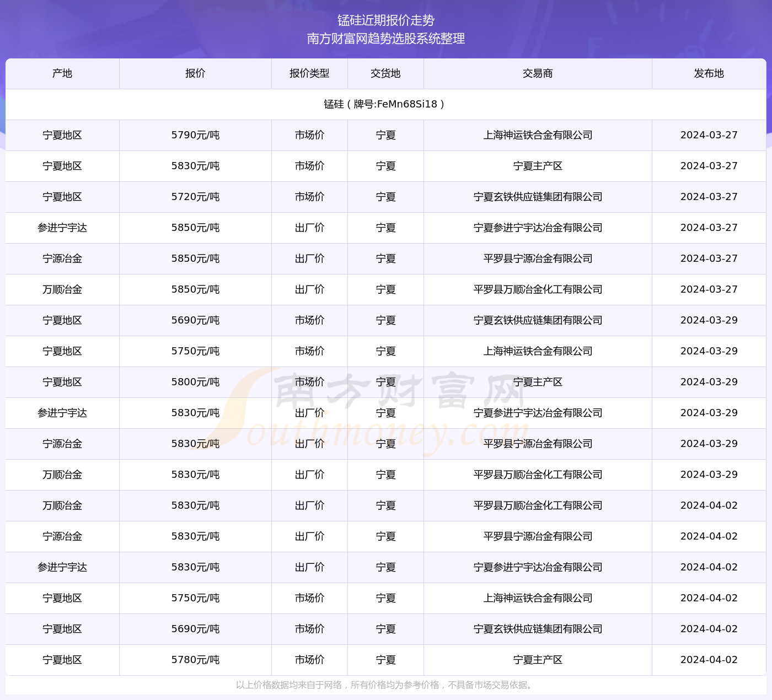772x700 pixels.
Task: Click 宁夏地区 in the 5790元/吨 row
Action: [62, 135]
